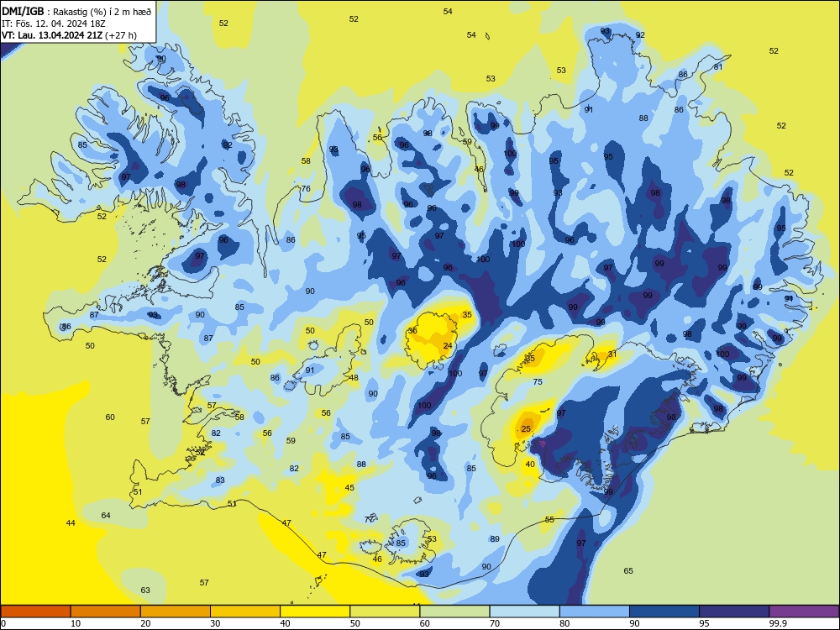The image size is (840, 630).
Task: Choose the dark blue 90–95 legend swatch
Action: 664,612
